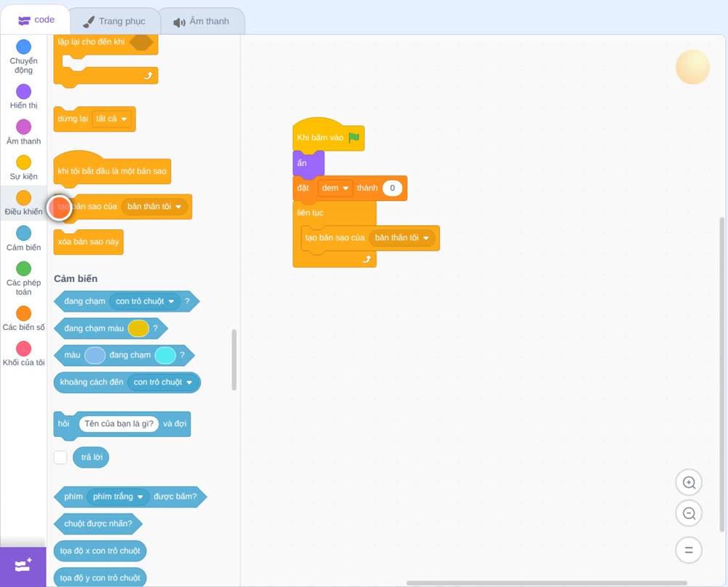Expand the dem variable dropdown
Image resolution: width=728 pixels, height=587 pixels.
coord(335,188)
